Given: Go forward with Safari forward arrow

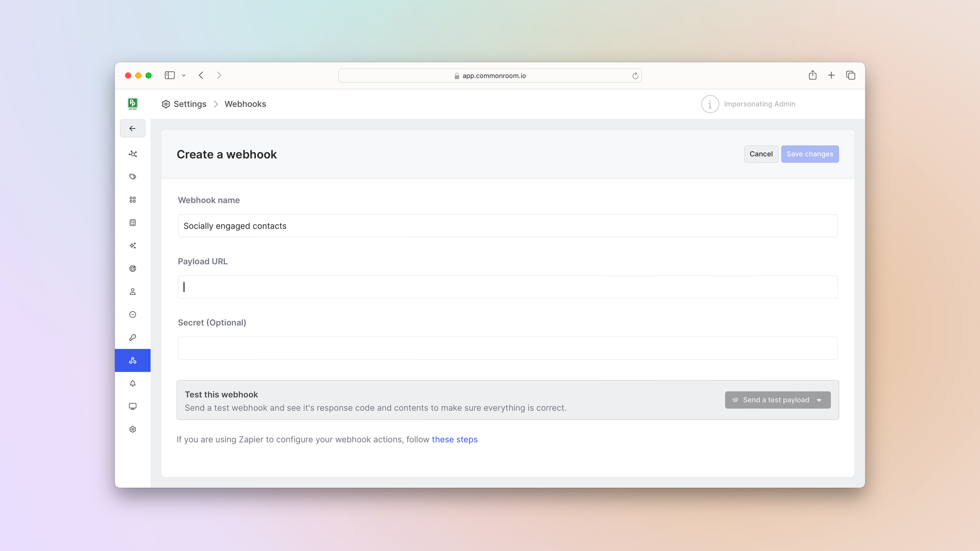Looking at the screenshot, I should [219, 76].
